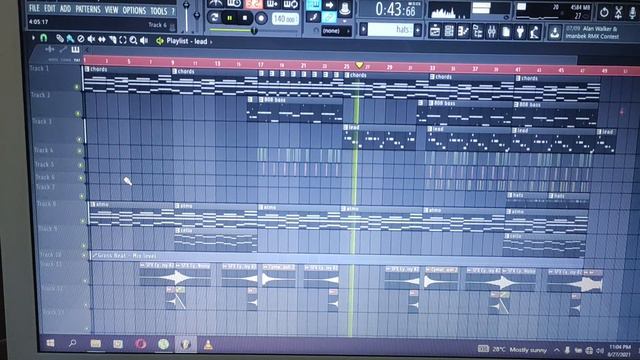Click the yellow playhead marker on timeline
This screenshot has width=640, height=360.
click(359, 65)
